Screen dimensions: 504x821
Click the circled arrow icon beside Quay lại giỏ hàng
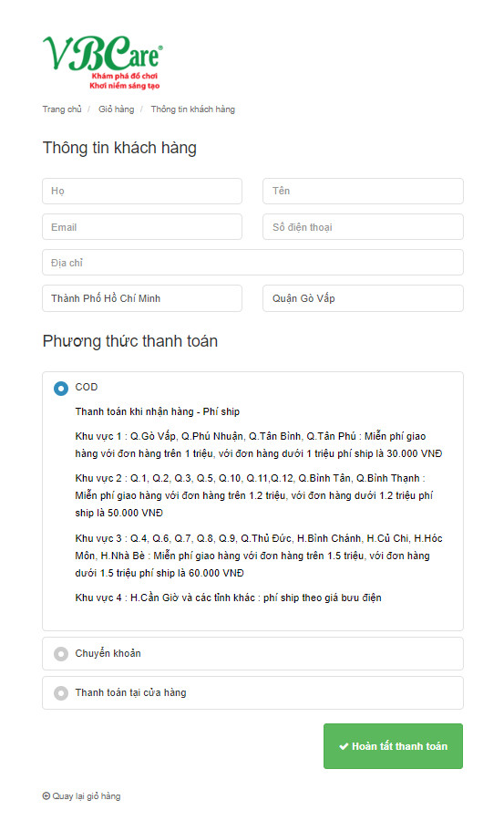[46, 795]
